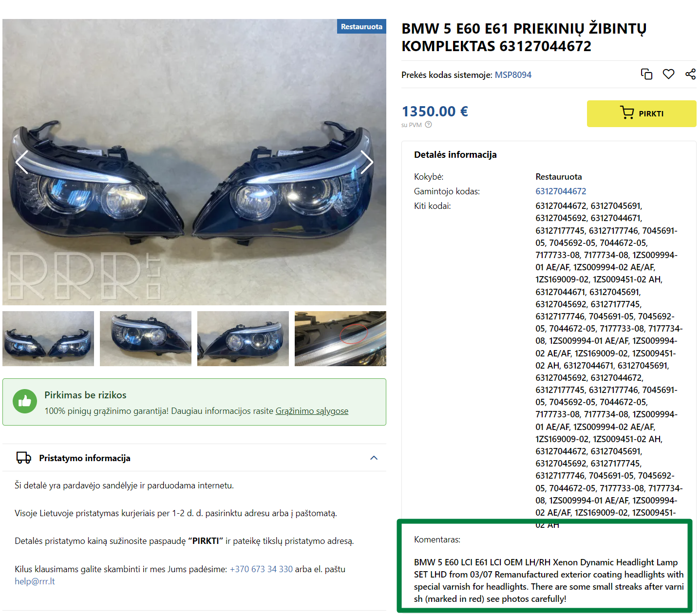Copy the product code with the copy icon
This screenshot has width=700, height=615.
tap(646, 74)
